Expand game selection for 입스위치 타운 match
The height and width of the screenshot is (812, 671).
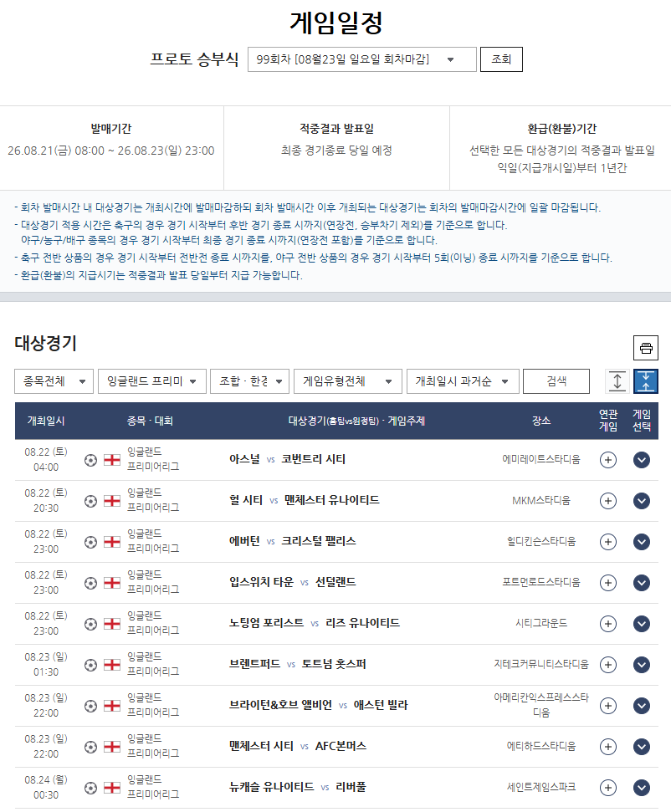tap(642, 583)
